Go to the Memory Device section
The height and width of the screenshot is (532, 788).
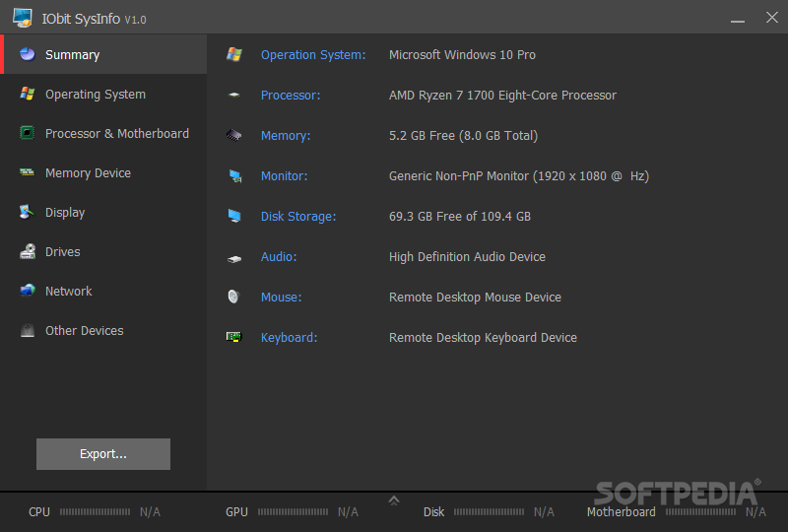tap(105, 172)
